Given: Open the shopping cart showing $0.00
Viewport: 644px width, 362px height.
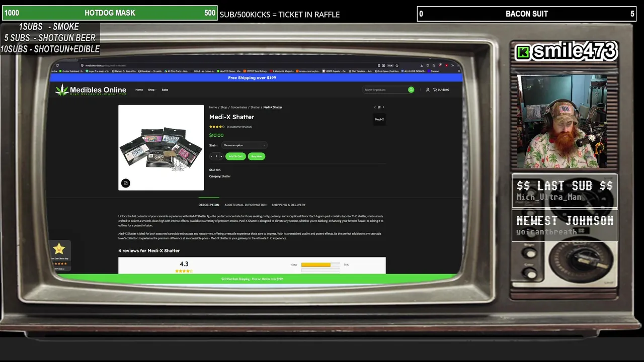Looking at the screenshot, I should tap(441, 89).
